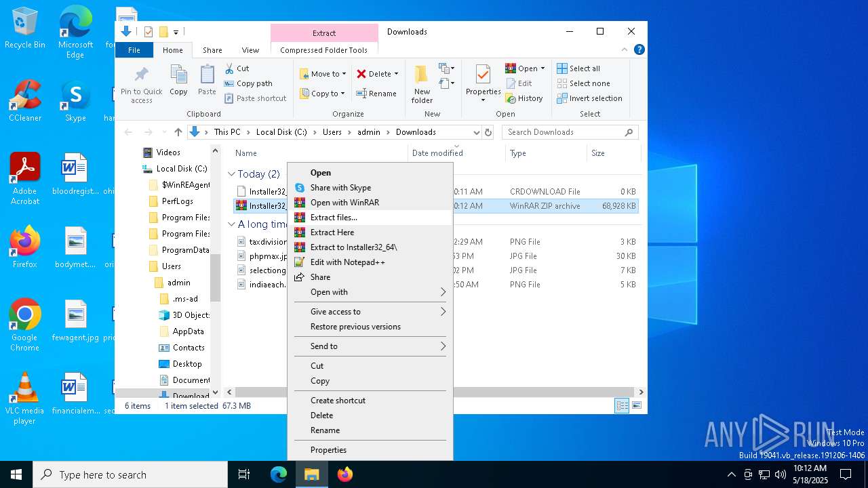Screen dimensions: 868x488
Task: Sort by the Type column header
Action: (546, 153)
